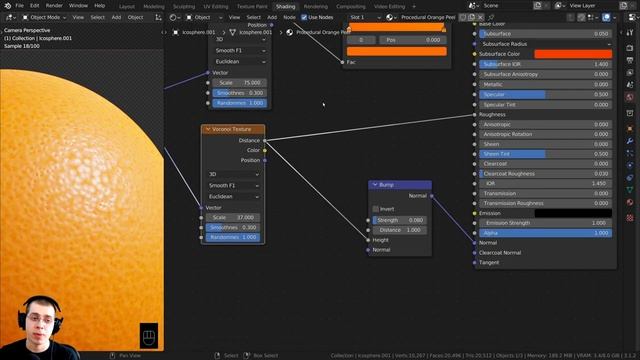Adjust the Bump Strength slider
The width and height of the screenshot is (640, 360).
[400, 220]
